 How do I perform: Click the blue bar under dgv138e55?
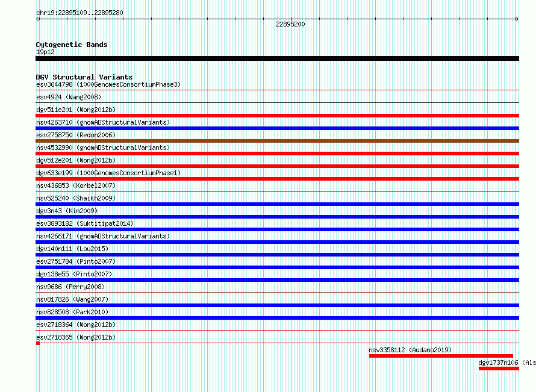[277, 280]
